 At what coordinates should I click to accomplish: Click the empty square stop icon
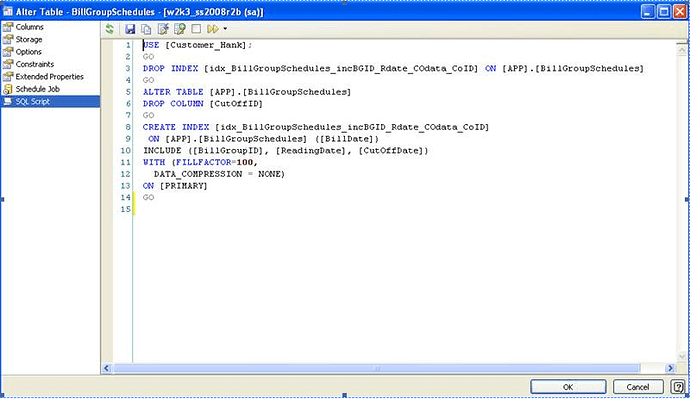pos(196,29)
